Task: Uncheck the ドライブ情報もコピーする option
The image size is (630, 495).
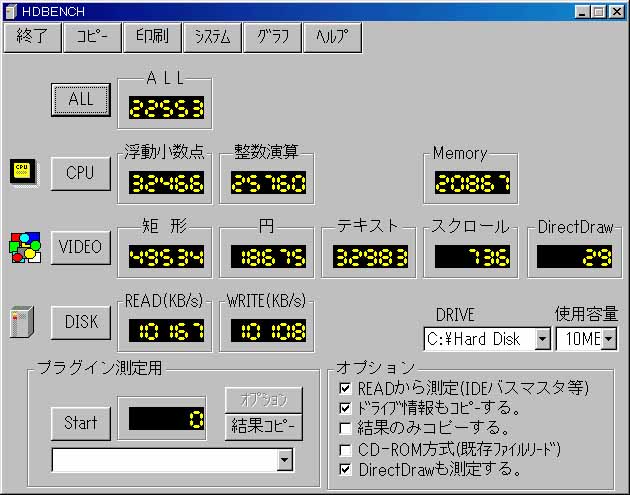Action: [x=346, y=408]
